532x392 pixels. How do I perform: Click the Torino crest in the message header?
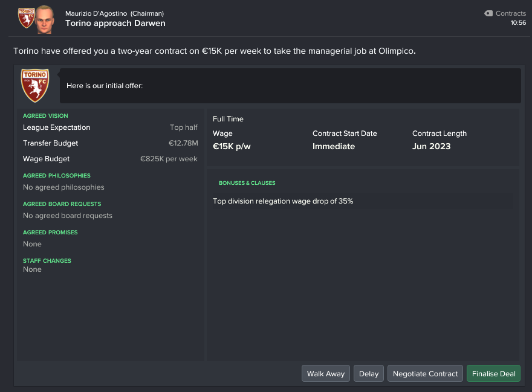27,18
